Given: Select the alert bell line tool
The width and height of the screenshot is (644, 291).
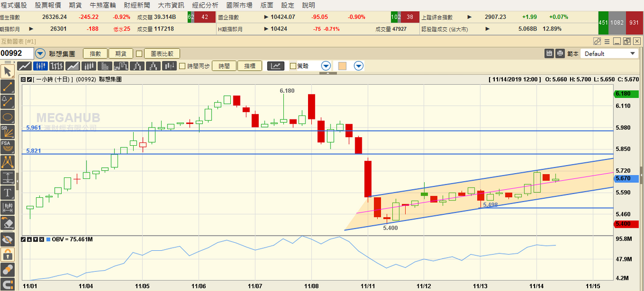Looking at the screenshot, I should tap(8, 101).
